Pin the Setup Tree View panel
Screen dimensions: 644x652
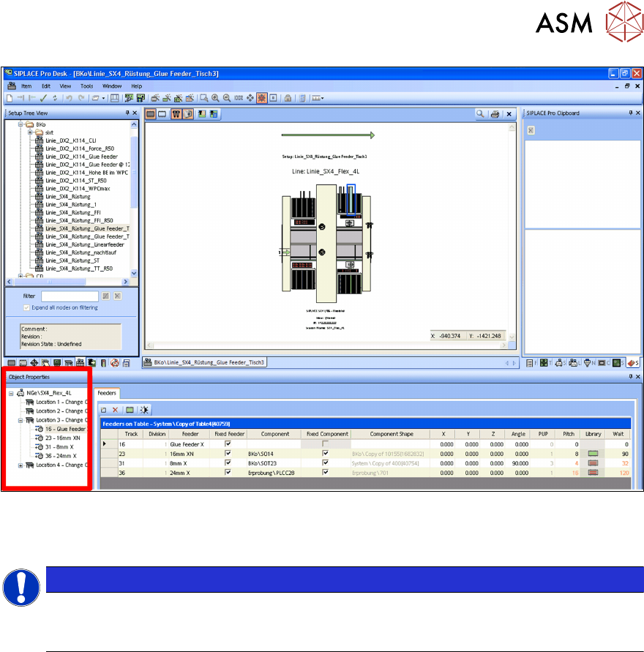coord(127,113)
